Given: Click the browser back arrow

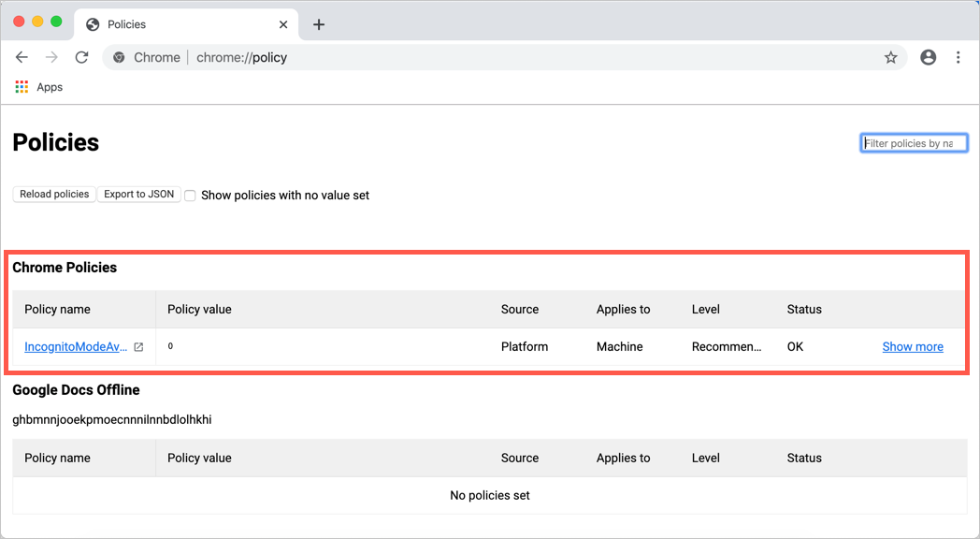Looking at the screenshot, I should coord(22,57).
